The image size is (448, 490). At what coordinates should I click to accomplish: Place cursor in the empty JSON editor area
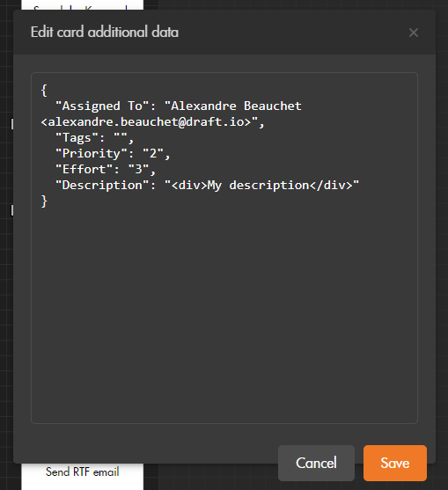(x=224, y=312)
